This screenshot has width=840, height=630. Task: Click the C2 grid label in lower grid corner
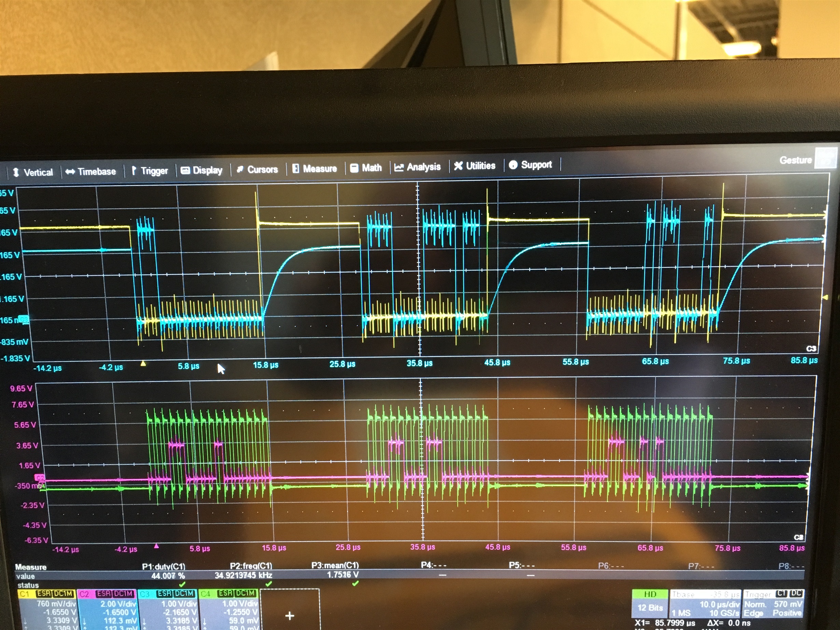tap(799, 537)
